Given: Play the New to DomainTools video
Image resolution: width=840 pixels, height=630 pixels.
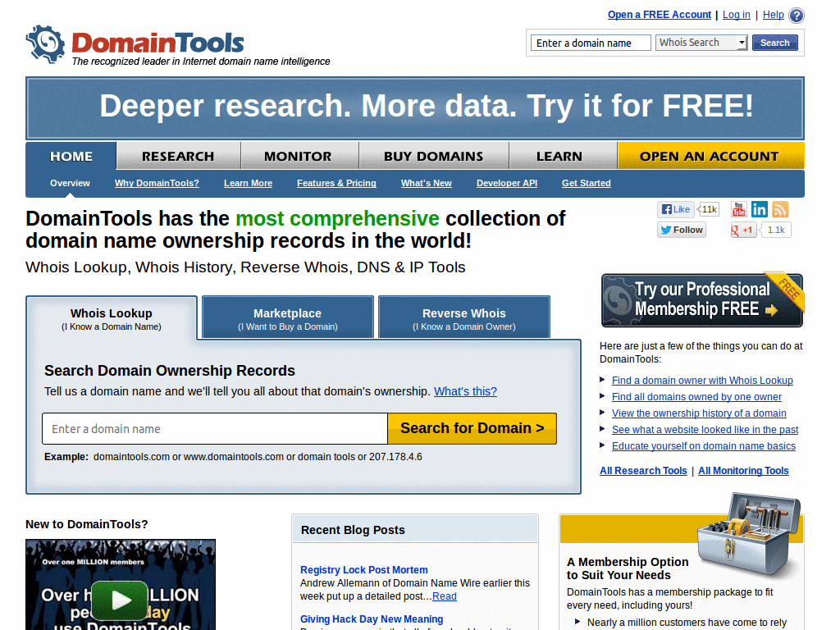Looking at the screenshot, I should tap(120, 600).
